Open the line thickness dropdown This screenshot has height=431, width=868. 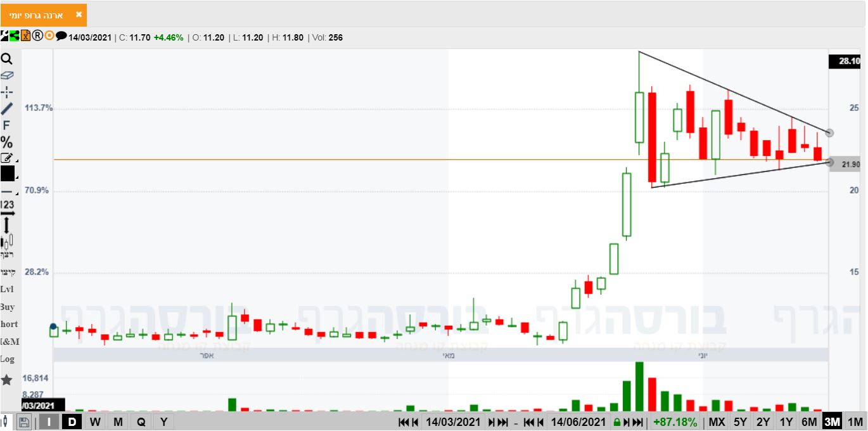8,191
